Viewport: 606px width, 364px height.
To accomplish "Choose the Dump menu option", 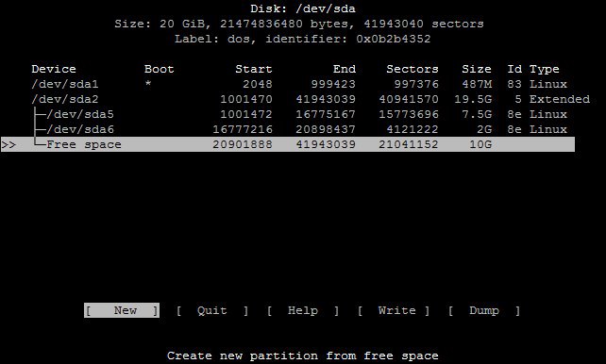I will pos(484,310).
